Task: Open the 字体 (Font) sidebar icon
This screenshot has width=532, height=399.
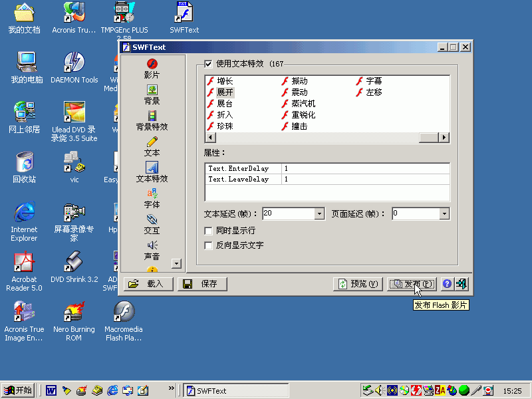Action: click(152, 194)
